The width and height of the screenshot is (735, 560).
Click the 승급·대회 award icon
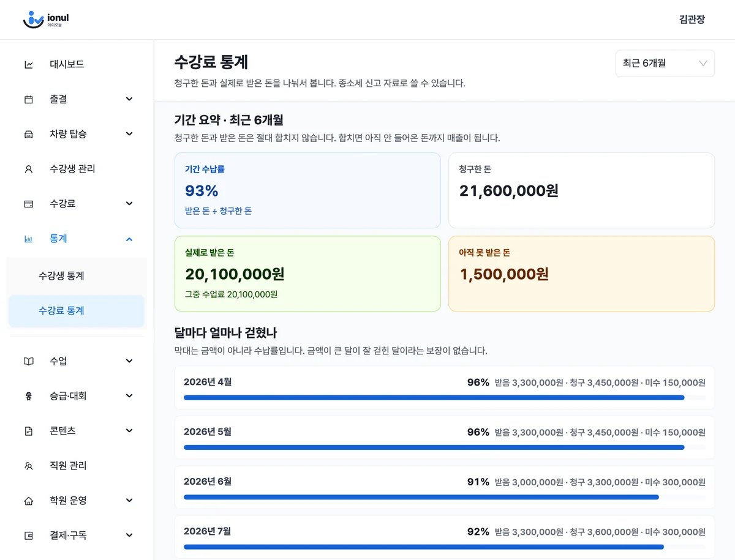[29, 396]
